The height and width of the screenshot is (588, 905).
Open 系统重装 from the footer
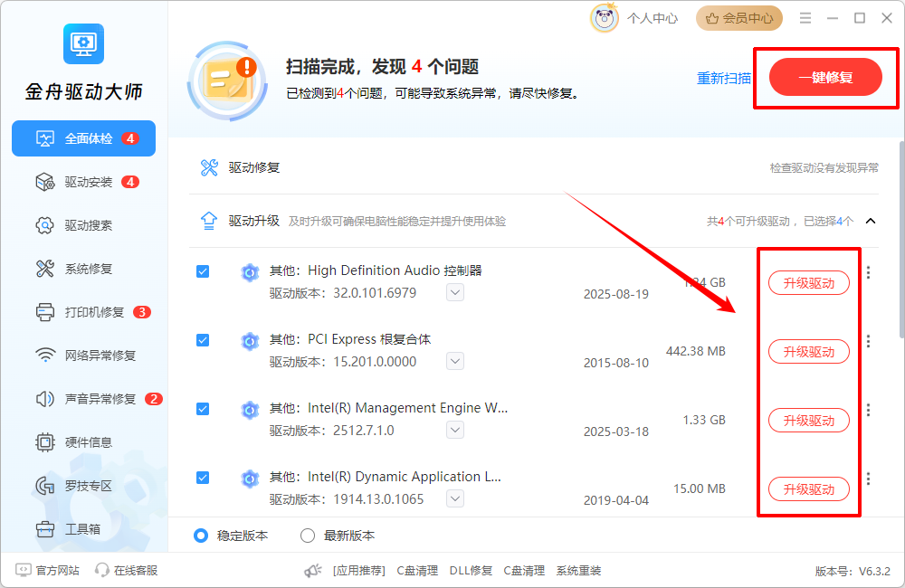(578, 571)
